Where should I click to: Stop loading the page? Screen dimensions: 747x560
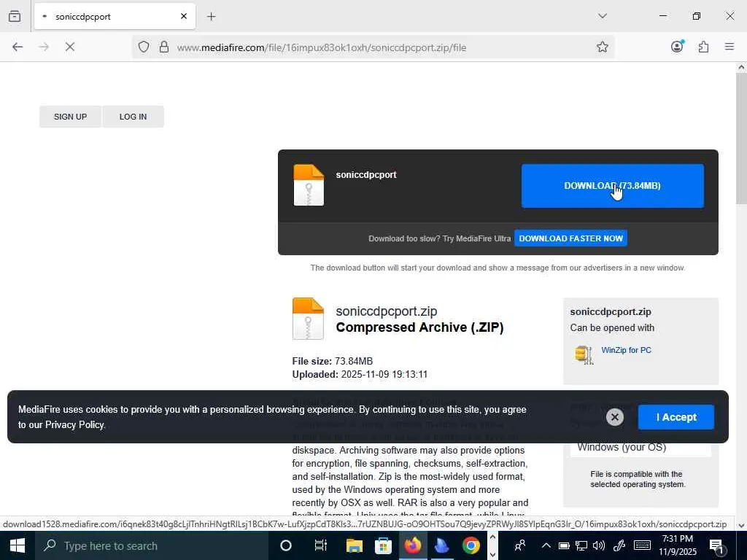[x=69, y=47]
